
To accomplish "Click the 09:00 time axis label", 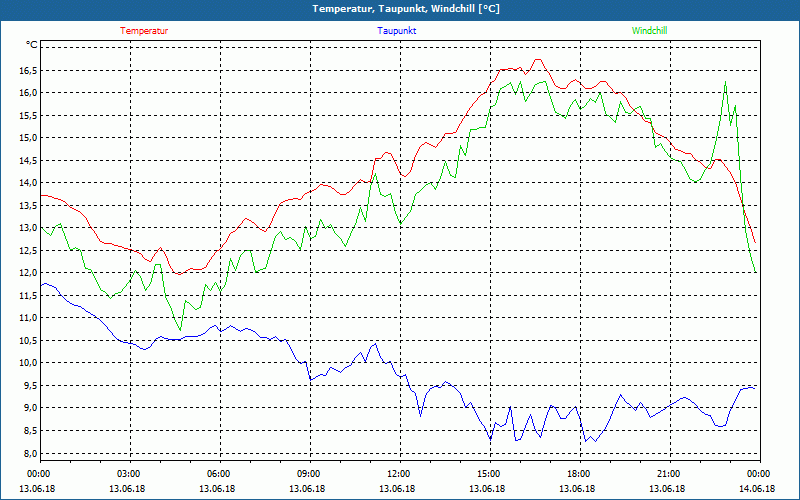I will 310,473.
